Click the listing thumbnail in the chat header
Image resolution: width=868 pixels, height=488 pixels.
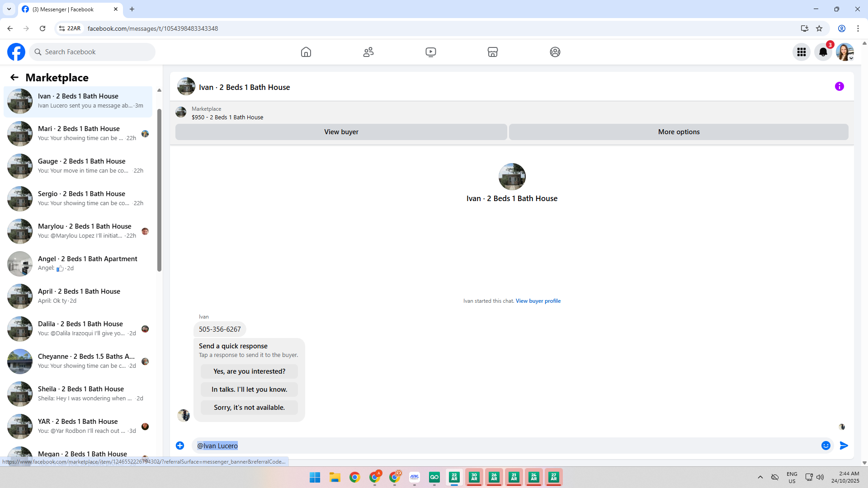(x=186, y=87)
